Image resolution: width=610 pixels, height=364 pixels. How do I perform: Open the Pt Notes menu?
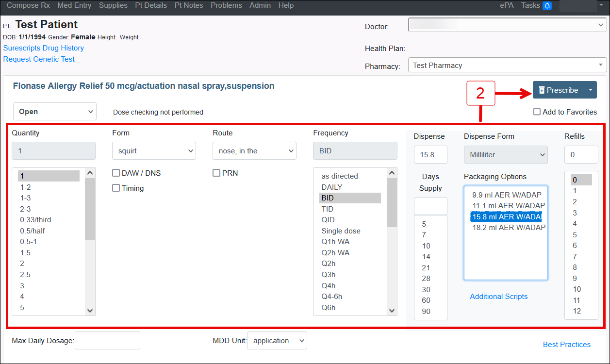point(189,5)
